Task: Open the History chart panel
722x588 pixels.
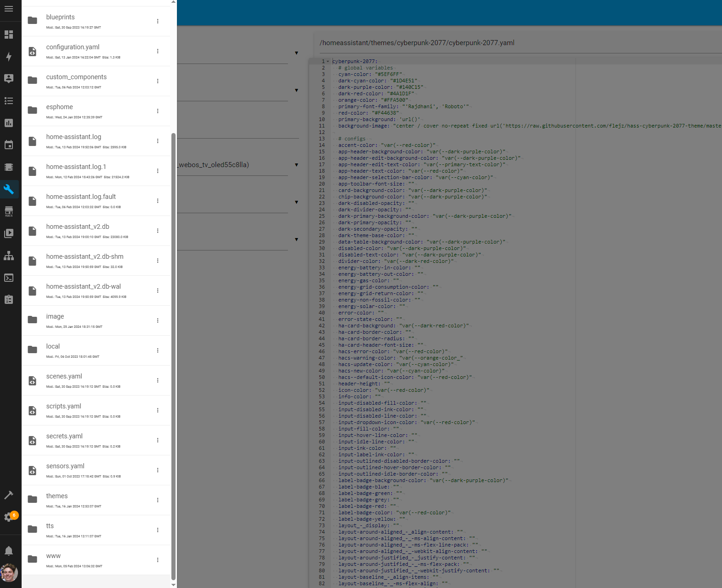Action: click(x=9, y=123)
